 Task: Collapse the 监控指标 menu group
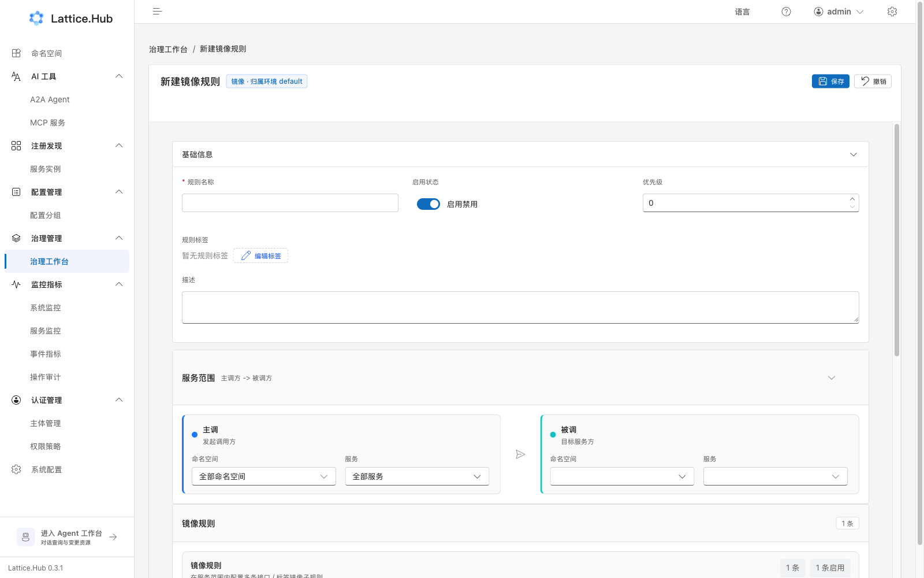tap(119, 284)
